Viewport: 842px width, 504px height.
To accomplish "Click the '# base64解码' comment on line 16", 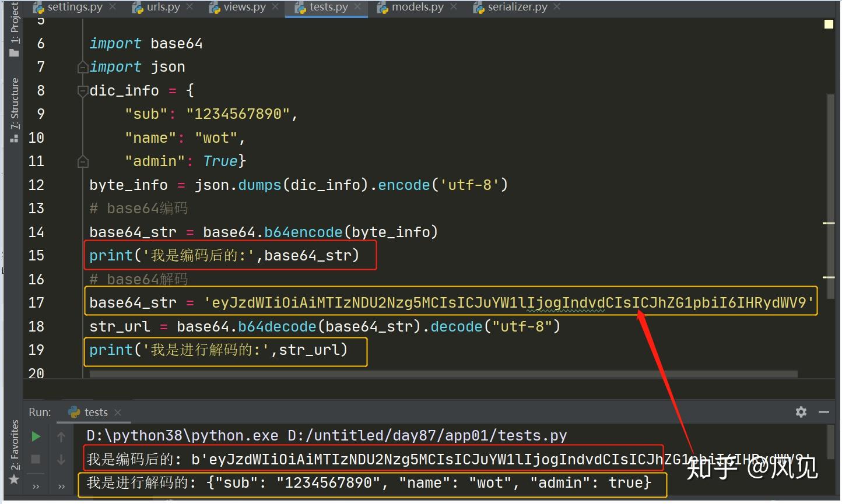I will click(x=138, y=280).
